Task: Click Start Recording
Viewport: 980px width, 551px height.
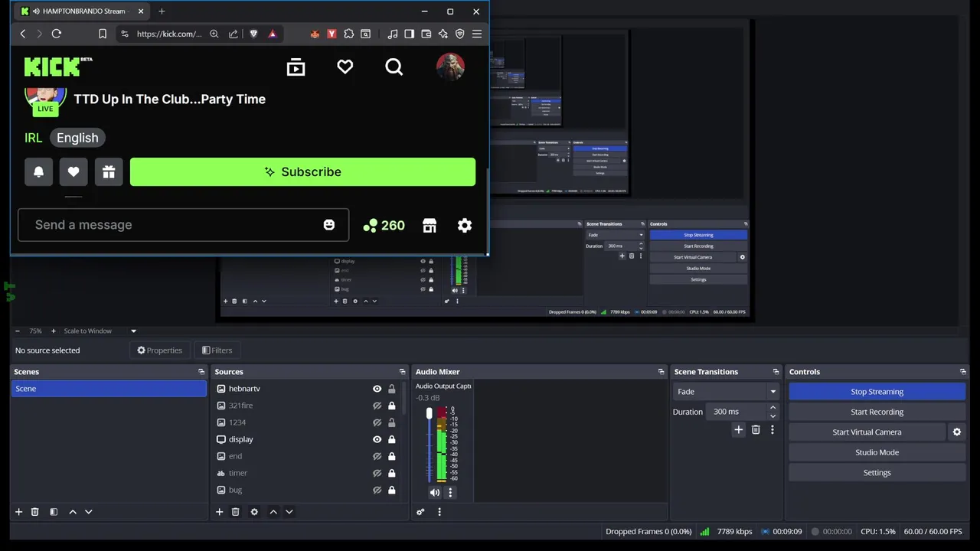Action: 877,412
